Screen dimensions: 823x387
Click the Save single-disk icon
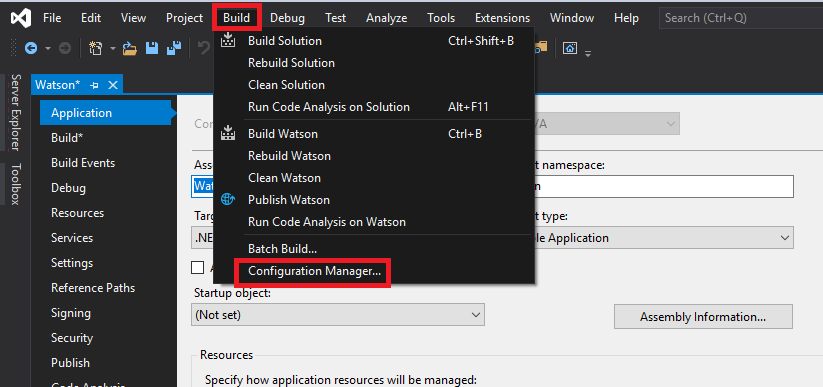(x=152, y=49)
